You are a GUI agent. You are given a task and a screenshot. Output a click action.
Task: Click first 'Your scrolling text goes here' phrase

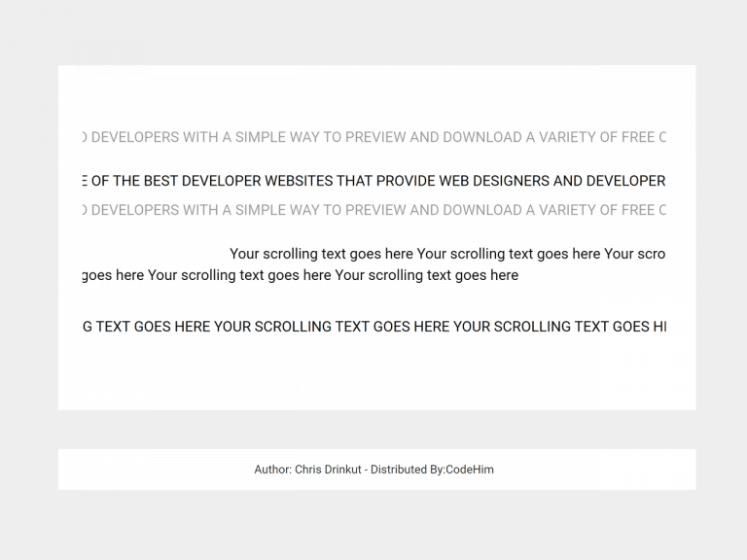[321, 254]
